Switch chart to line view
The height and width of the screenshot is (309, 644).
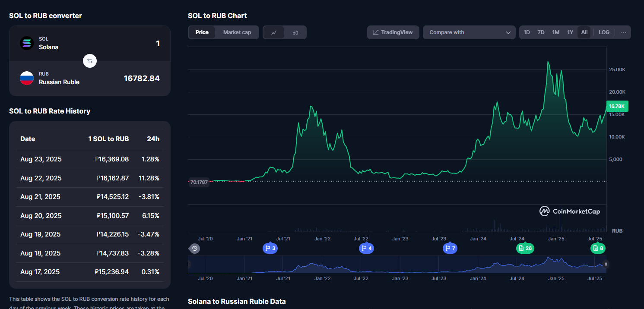click(x=274, y=32)
